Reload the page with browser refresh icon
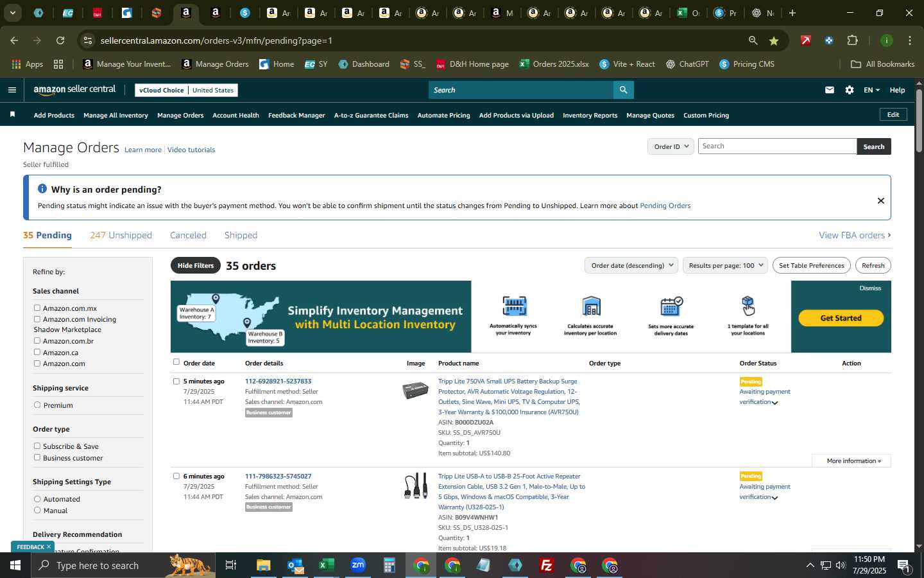Viewport: 924px width, 578px height. pos(60,40)
